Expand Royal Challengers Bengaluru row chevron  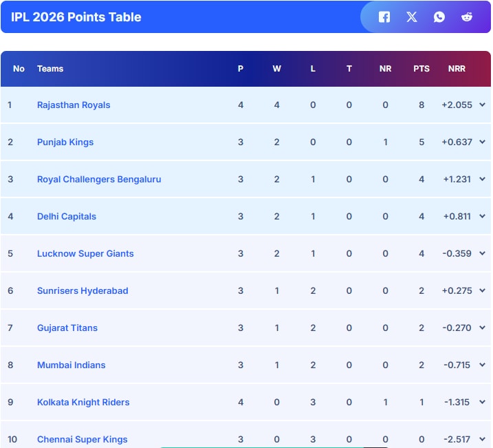(482, 180)
